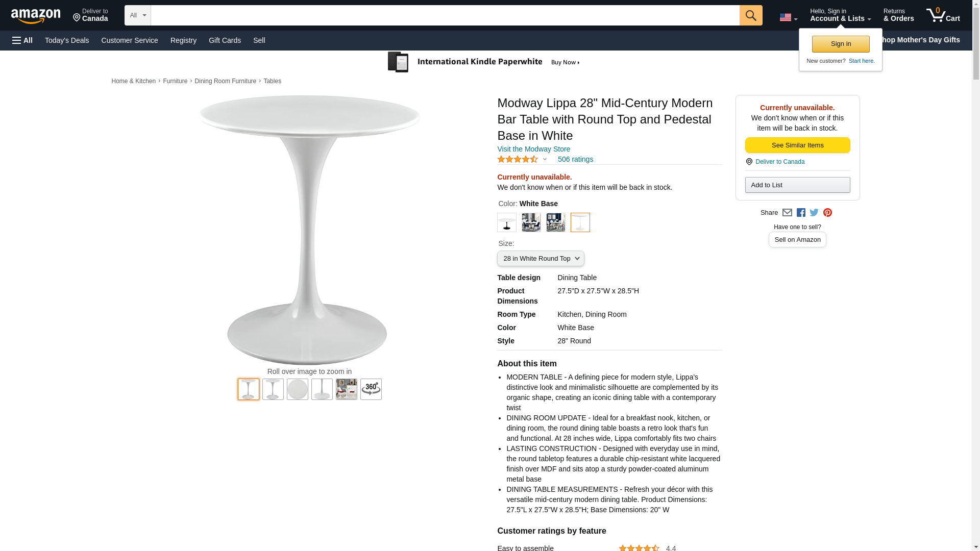Open the country flag language dropdown
This screenshot has width=980, height=551.
point(788,17)
